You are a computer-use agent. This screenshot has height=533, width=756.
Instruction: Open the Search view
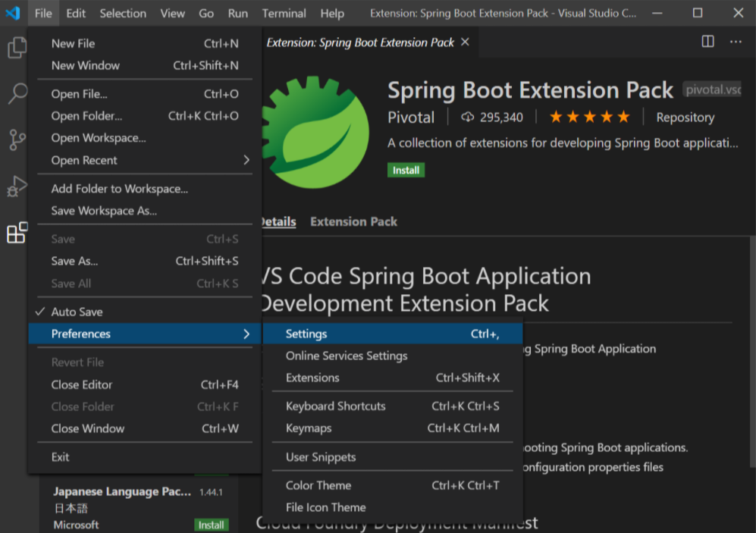click(x=17, y=93)
